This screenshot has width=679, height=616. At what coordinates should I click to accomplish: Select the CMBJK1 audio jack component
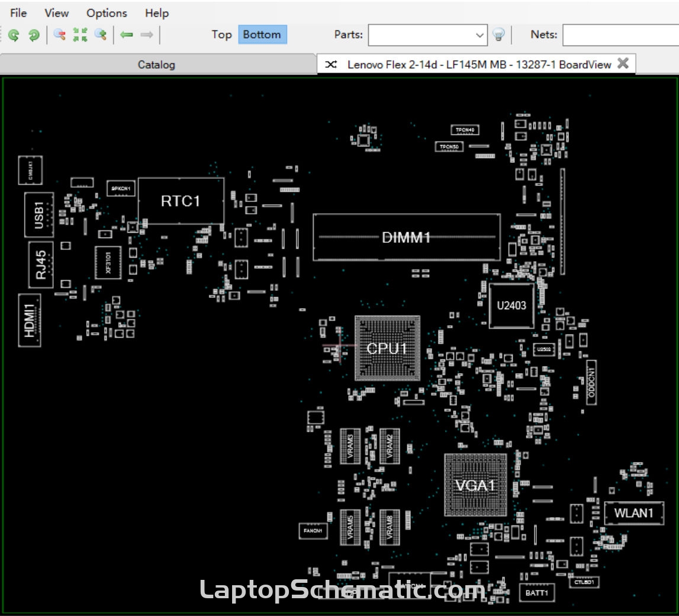coord(30,170)
